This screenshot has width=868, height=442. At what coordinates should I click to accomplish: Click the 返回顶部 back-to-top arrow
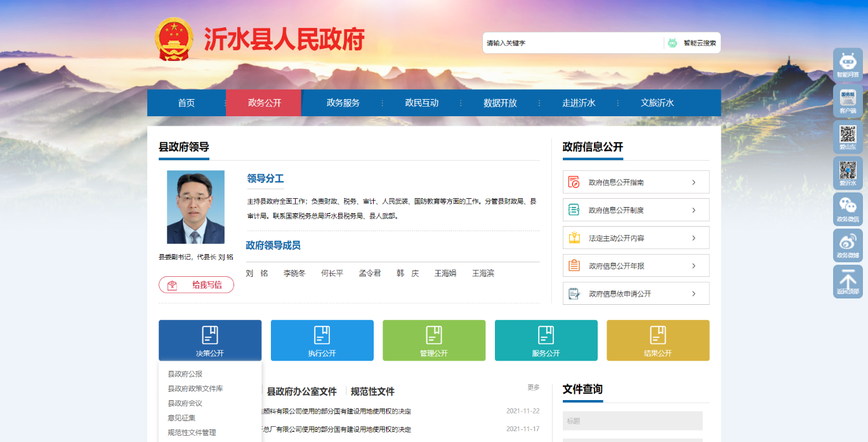click(x=847, y=281)
